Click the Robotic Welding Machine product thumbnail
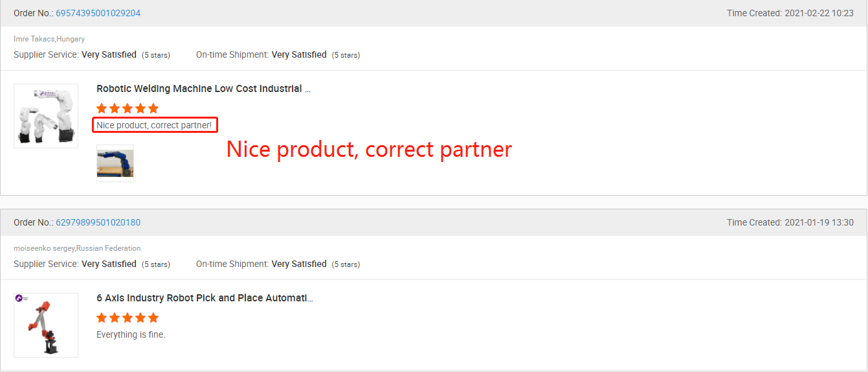 [46, 116]
